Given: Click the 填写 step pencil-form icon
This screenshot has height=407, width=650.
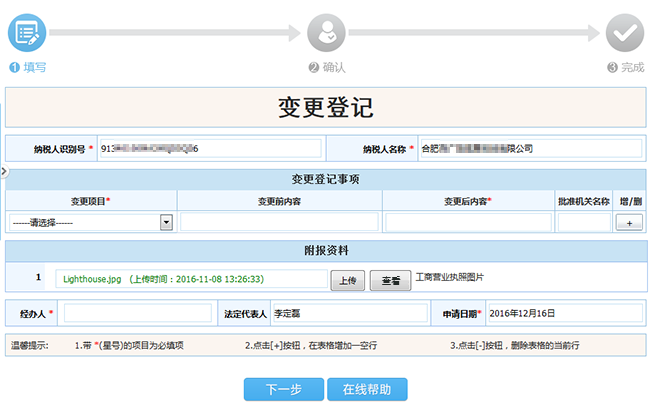Looking at the screenshot, I should coord(27,32).
